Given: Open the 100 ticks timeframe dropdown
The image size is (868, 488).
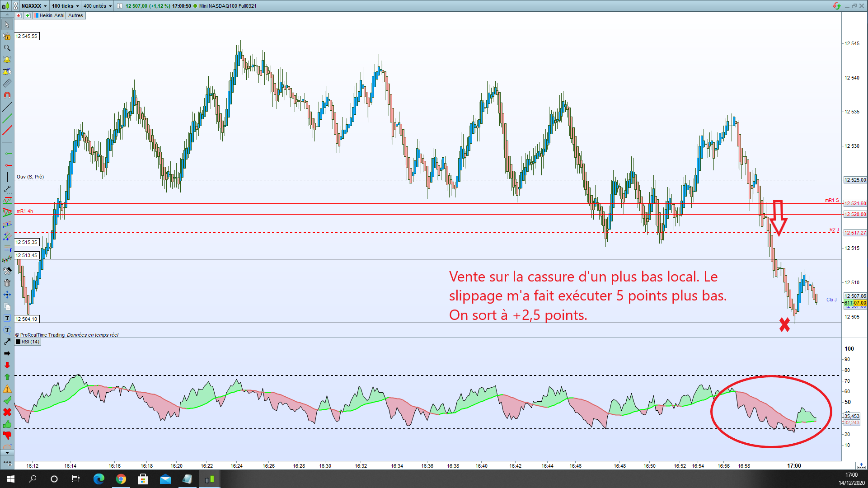Looking at the screenshot, I should pyautogui.click(x=65, y=6).
